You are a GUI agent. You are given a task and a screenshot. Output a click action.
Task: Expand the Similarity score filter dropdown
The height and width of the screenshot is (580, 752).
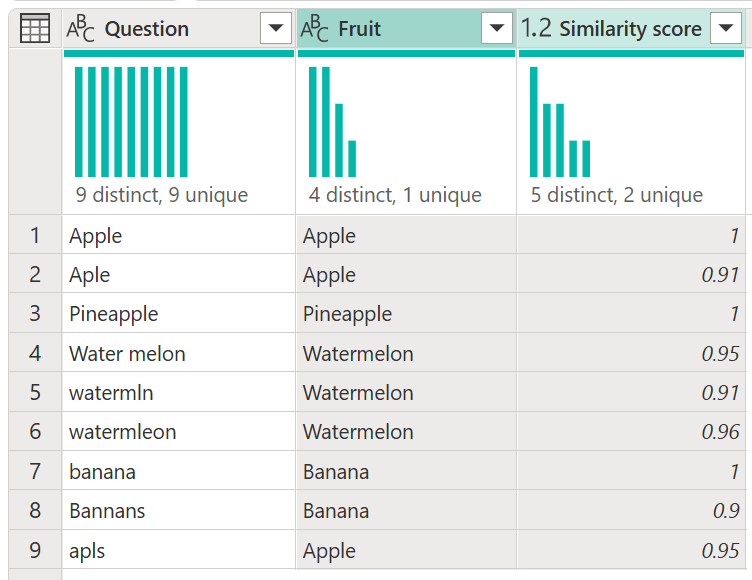(725, 29)
